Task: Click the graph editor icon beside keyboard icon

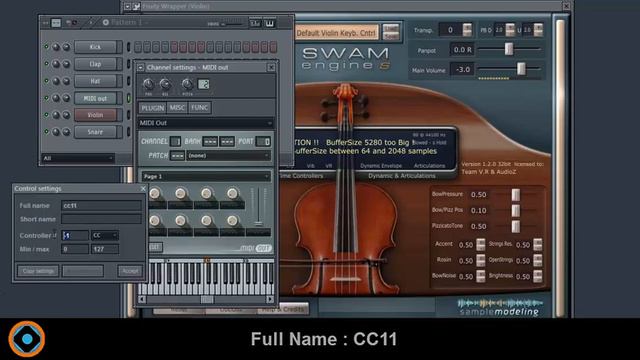Action: point(255,23)
